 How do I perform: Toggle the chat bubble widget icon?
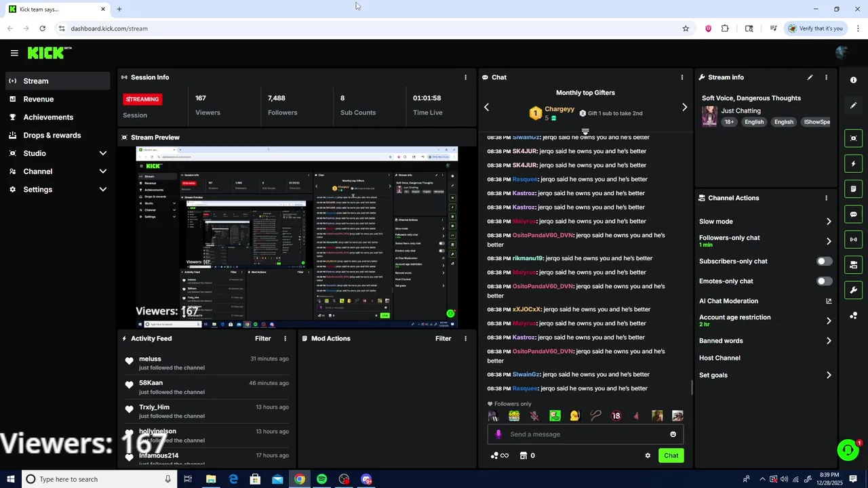tap(853, 214)
